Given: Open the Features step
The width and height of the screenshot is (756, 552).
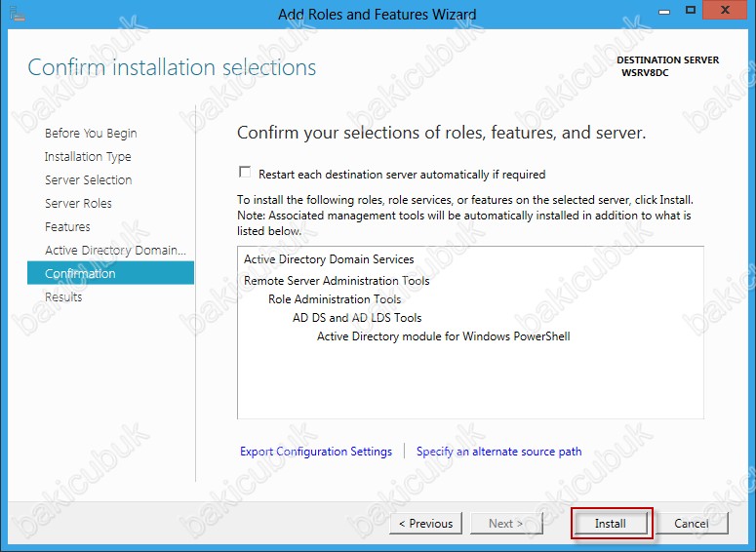Looking at the screenshot, I should [x=67, y=226].
